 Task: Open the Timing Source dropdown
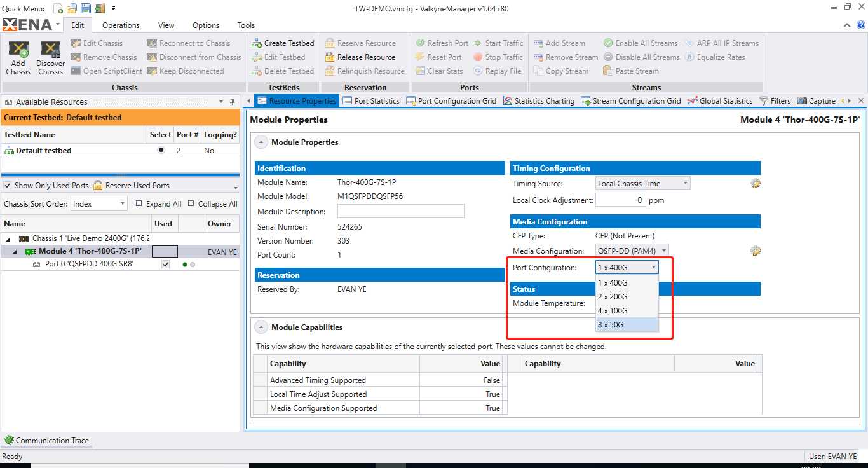tap(643, 184)
